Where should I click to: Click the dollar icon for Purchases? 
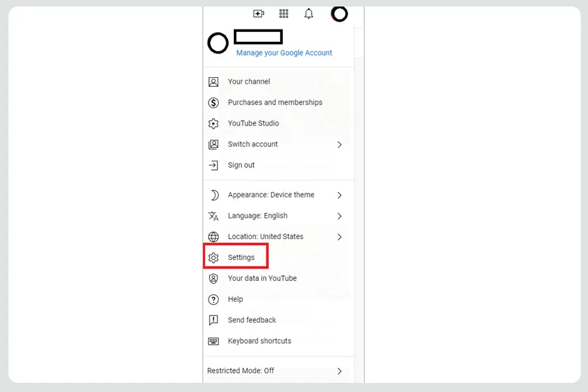(x=214, y=103)
